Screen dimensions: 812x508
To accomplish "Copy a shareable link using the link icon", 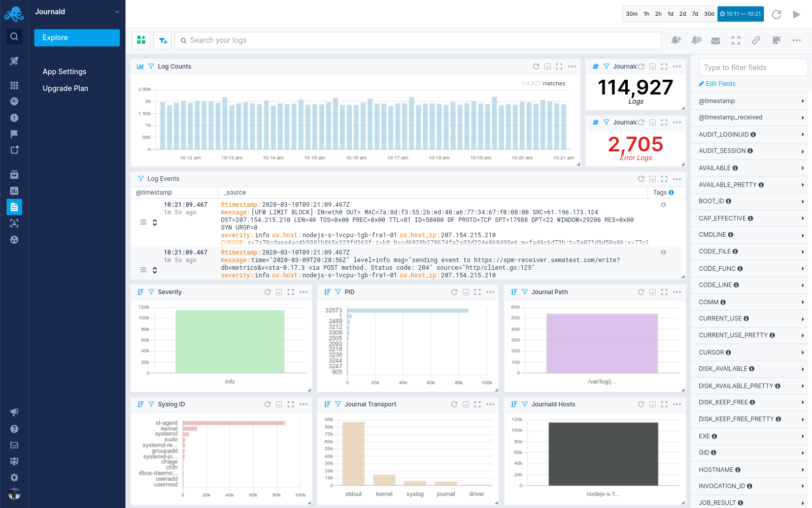I will click(756, 40).
